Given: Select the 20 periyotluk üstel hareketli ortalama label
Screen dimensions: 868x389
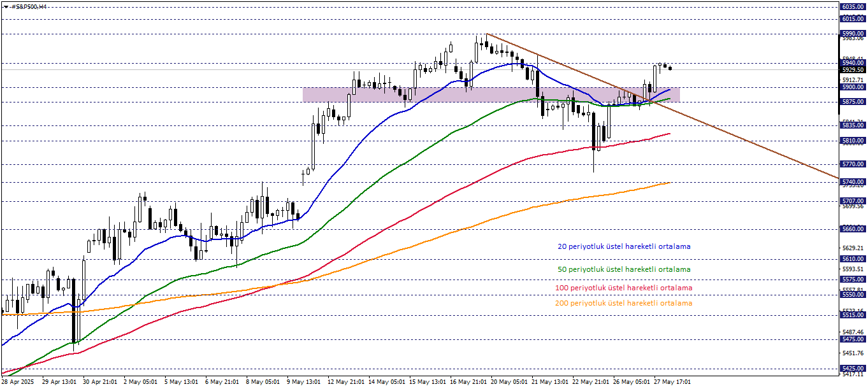Looking at the screenshot, I should tap(624, 246).
